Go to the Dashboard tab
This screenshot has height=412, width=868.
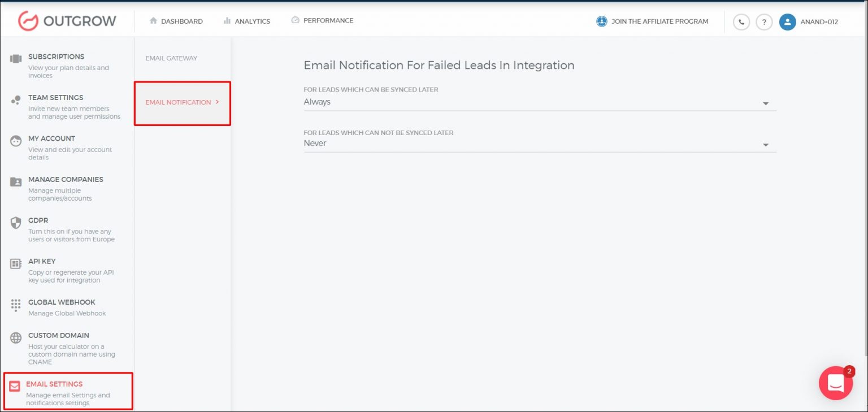[x=176, y=21]
